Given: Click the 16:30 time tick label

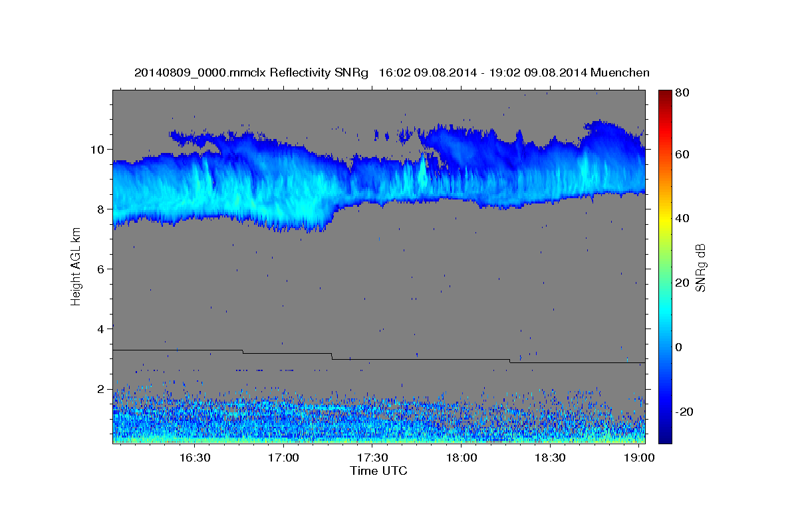Looking at the screenshot, I should [x=195, y=458].
